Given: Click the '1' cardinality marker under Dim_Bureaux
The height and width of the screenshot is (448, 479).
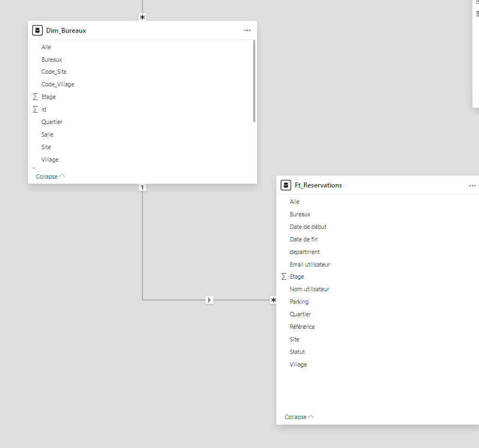Looking at the screenshot, I should click(142, 187).
